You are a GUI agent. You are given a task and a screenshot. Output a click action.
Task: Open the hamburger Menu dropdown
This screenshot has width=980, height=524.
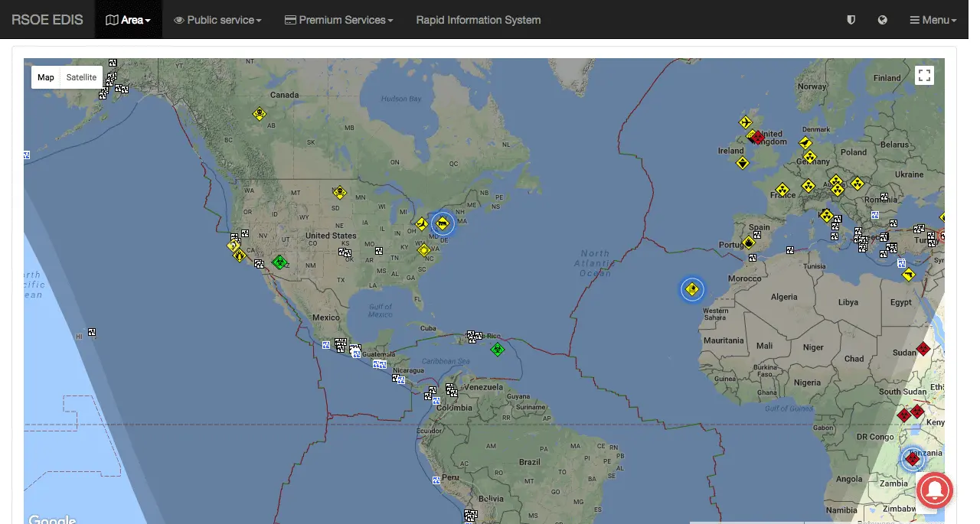[933, 20]
